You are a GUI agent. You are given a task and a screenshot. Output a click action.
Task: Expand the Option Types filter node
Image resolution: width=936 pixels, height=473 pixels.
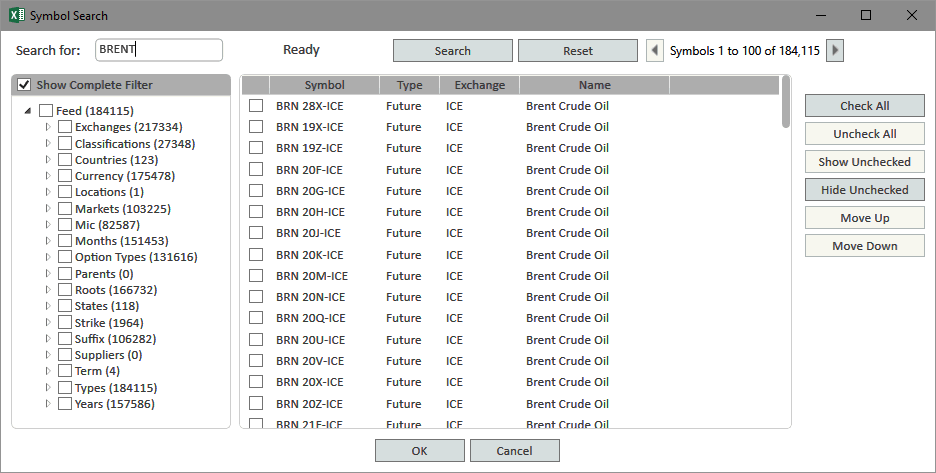[48, 257]
